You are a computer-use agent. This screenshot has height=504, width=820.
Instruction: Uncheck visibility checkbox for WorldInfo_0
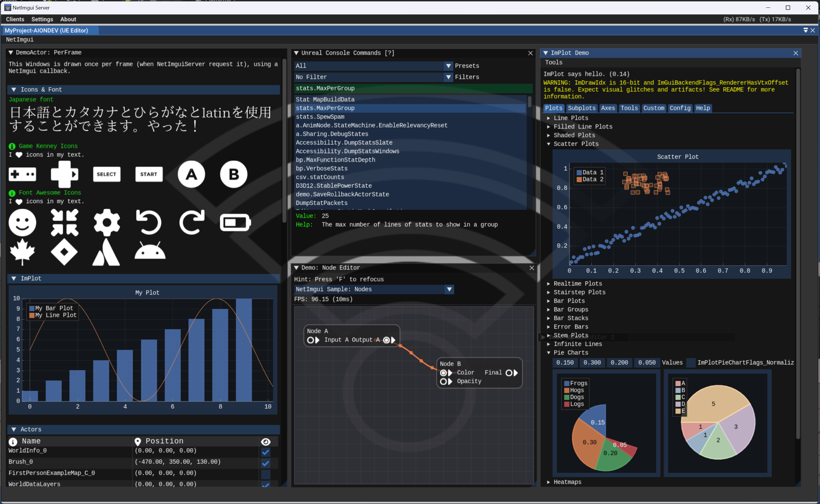pyautogui.click(x=266, y=452)
